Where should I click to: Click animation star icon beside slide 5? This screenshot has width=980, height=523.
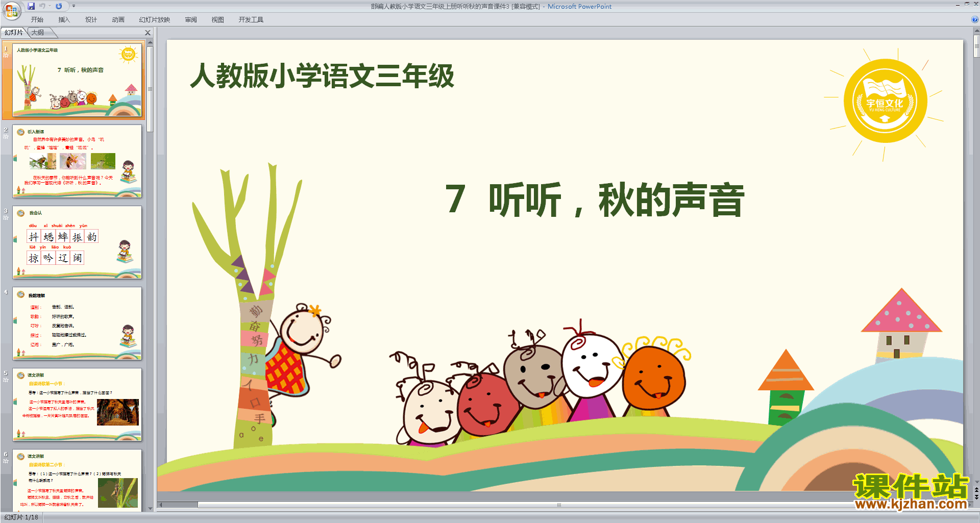coord(6,380)
